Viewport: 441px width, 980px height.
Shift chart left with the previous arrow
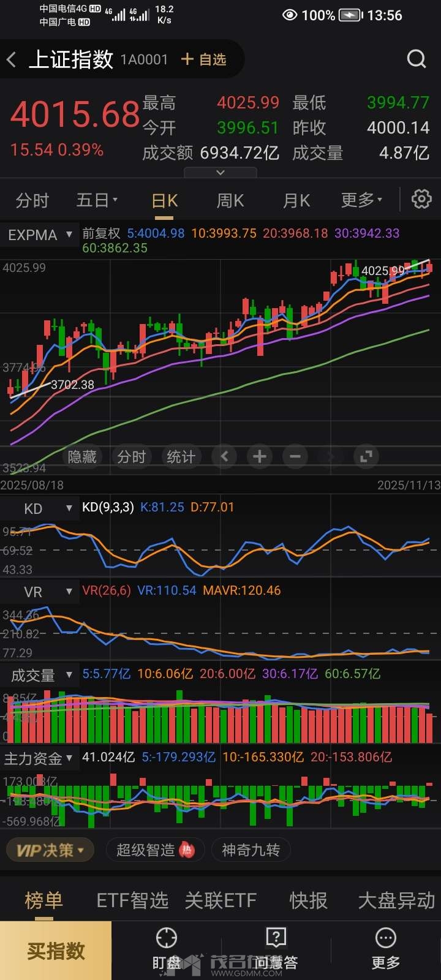pos(224,456)
